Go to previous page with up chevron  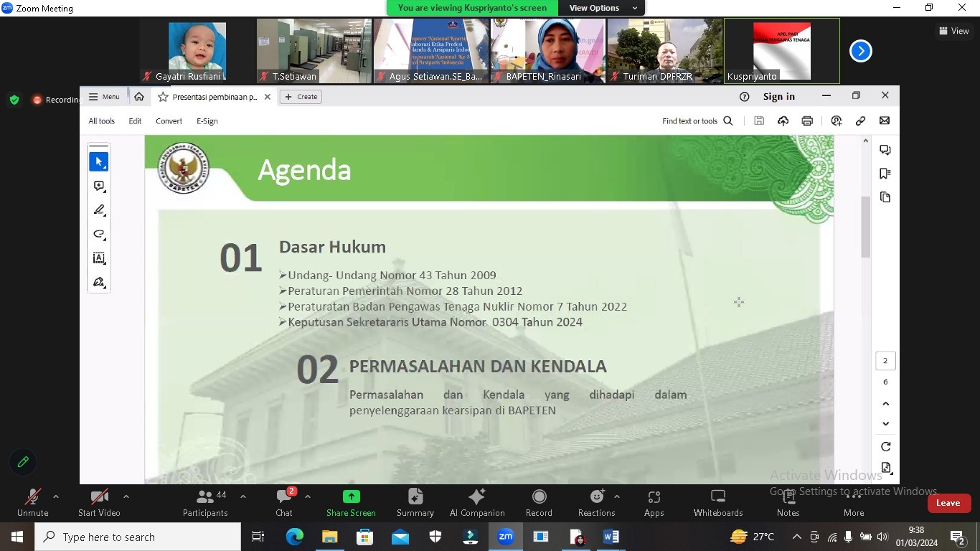coord(885,404)
